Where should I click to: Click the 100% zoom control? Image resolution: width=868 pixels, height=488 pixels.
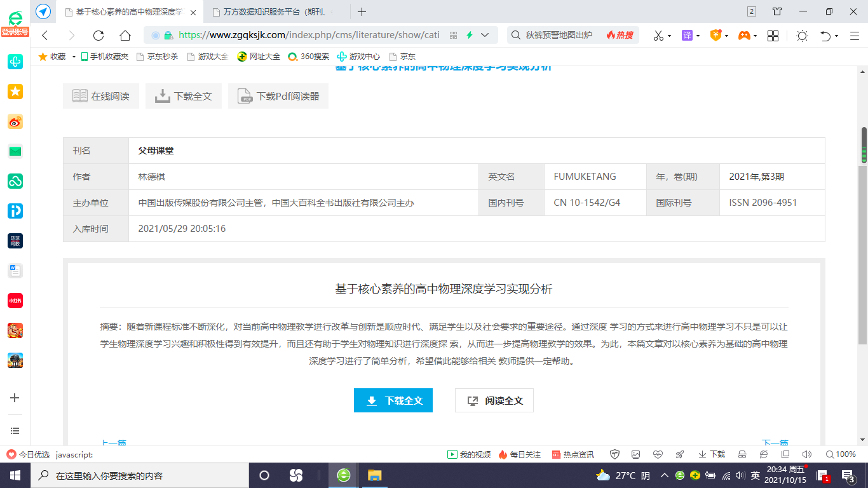(841, 454)
